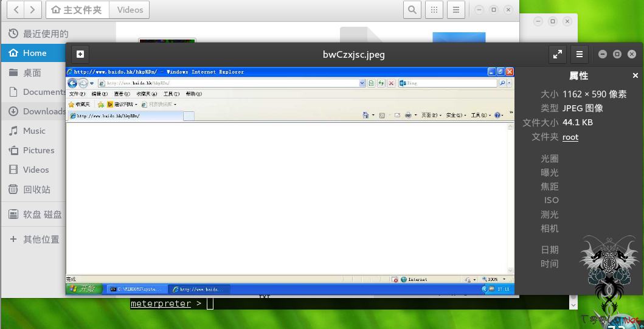Select the Videos path bar segment
The width and height of the screenshot is (644, 329).
pos(130,10)
